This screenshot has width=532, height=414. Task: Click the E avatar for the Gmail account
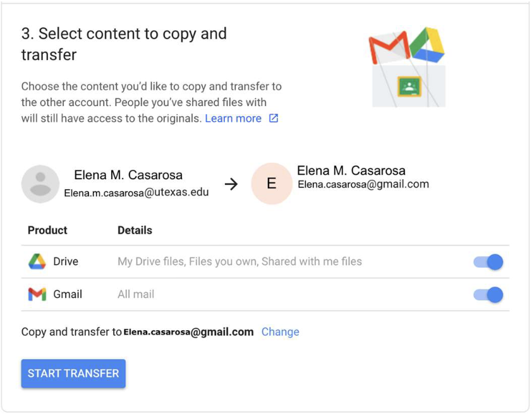tap(272, 183)
